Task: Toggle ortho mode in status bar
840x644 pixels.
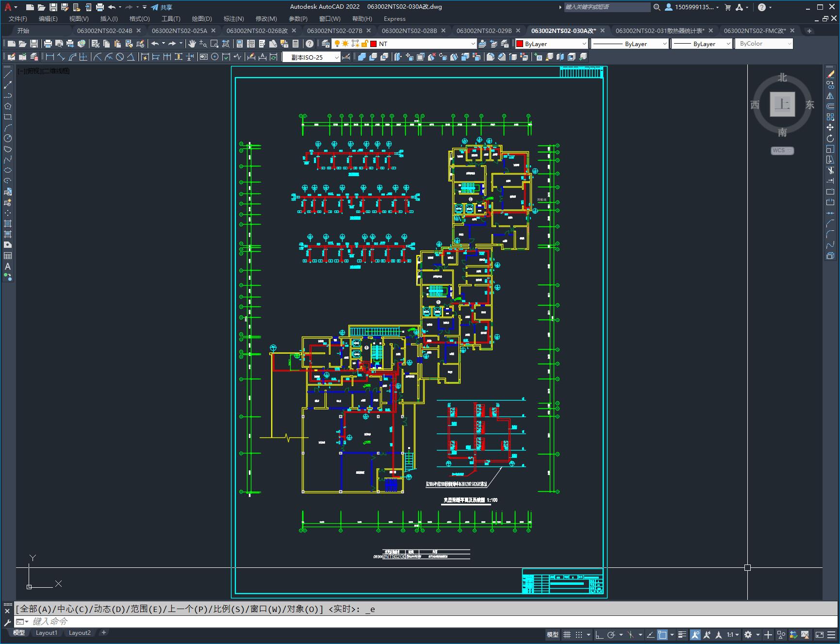Action: pos(599,634)
